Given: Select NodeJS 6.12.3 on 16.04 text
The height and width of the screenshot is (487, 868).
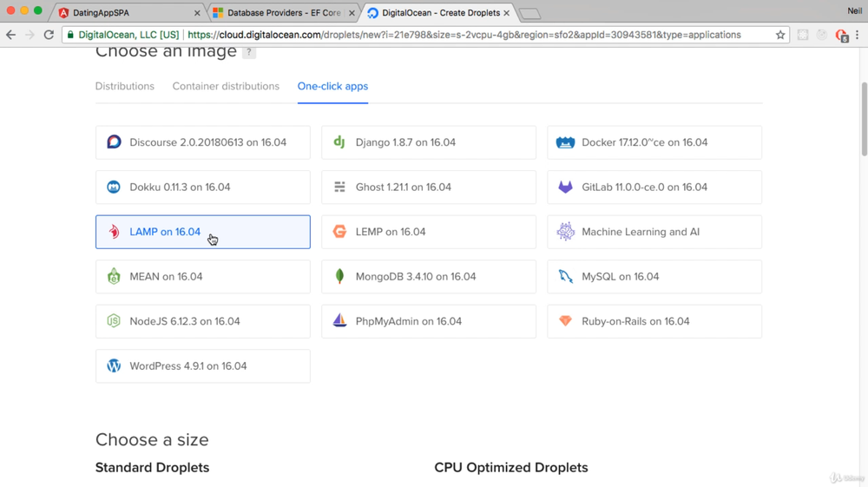Looking at the screenshot, I should pyautogui.click(x=185, y=321).
